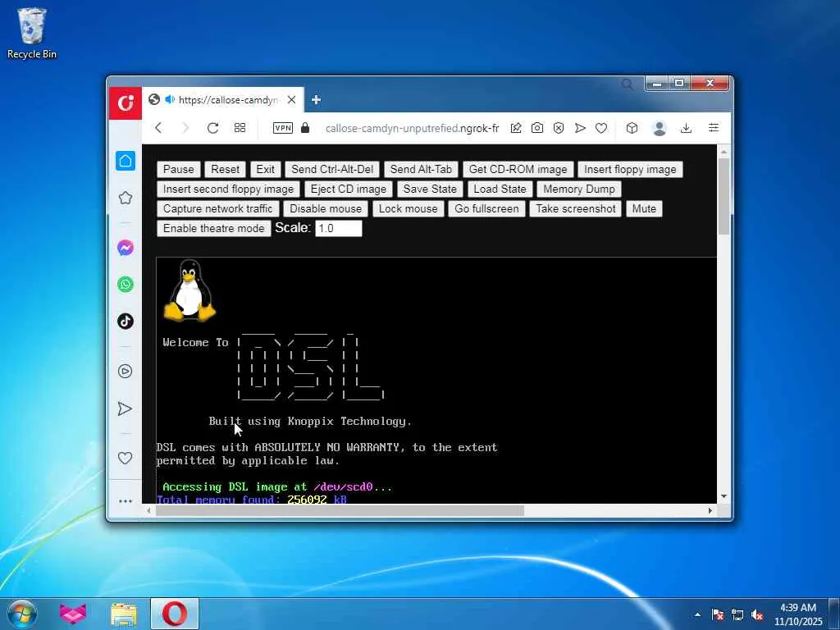Open the Easy Setup sliders icon
Viewport: 840px width, 630px height.
coord(714,127)
